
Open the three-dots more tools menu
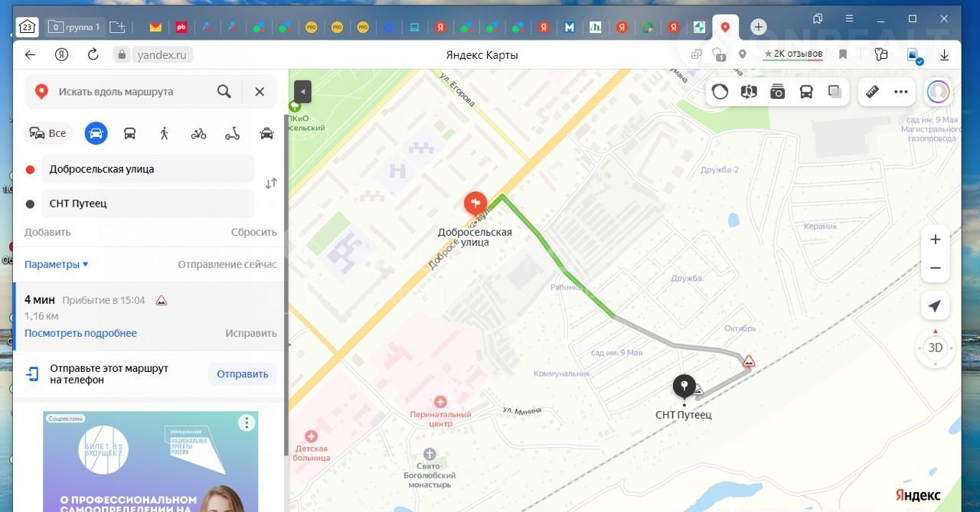point(901,92)
